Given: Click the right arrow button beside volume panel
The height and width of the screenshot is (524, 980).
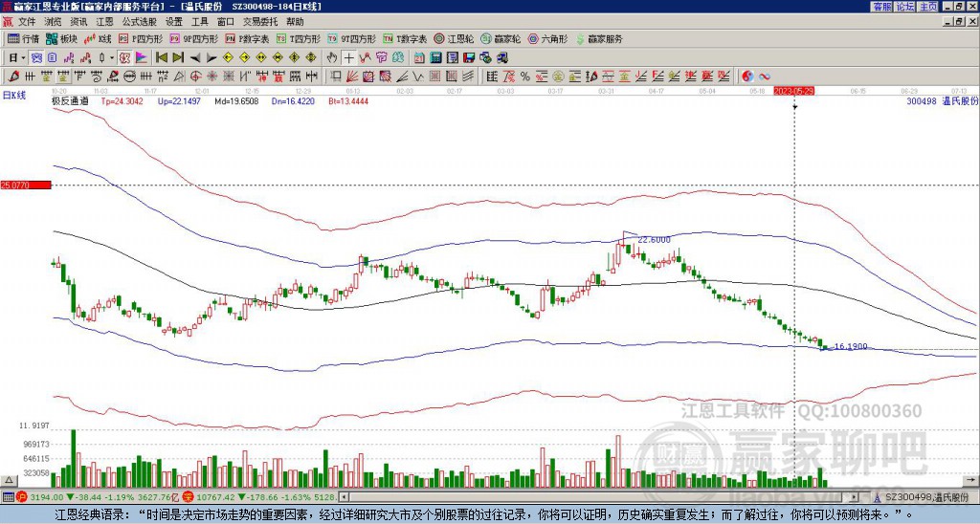Looking at the screenshot, I should (x=972, y=480).
